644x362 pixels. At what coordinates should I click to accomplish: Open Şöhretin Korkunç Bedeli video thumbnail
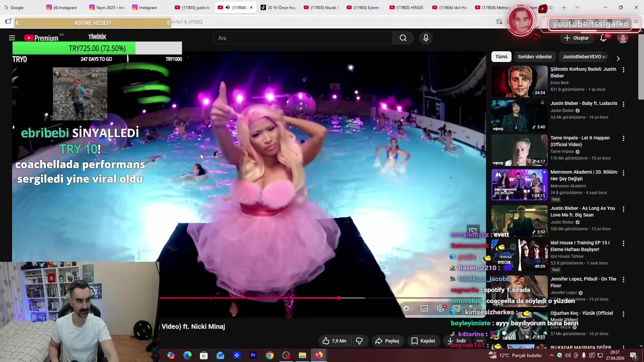click(519, 81)
